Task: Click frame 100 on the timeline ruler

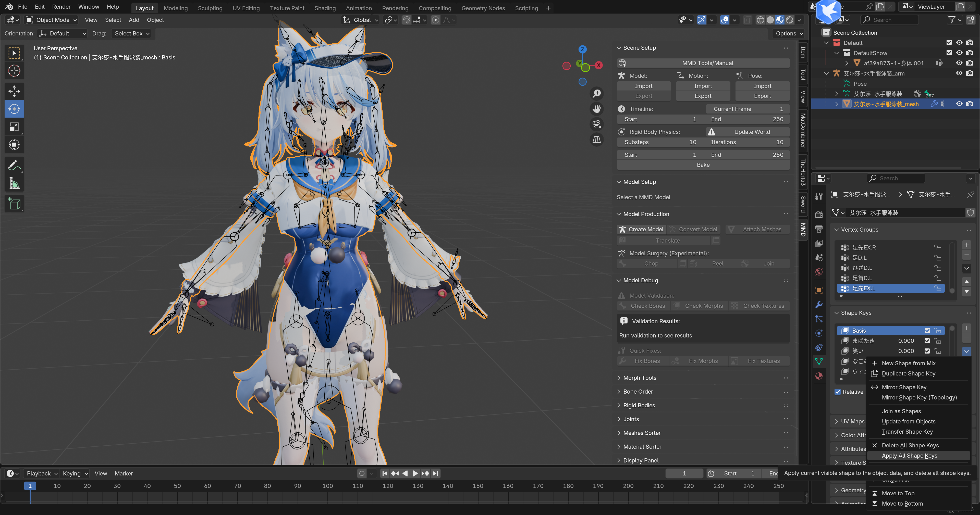Action: coord(327,486)
